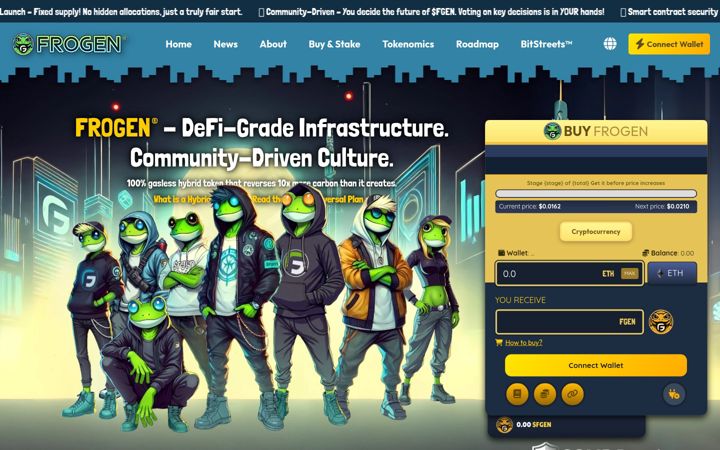The image size is (720, 450).
Task: Click the round coins stack icon button
Action: (545, 394)
